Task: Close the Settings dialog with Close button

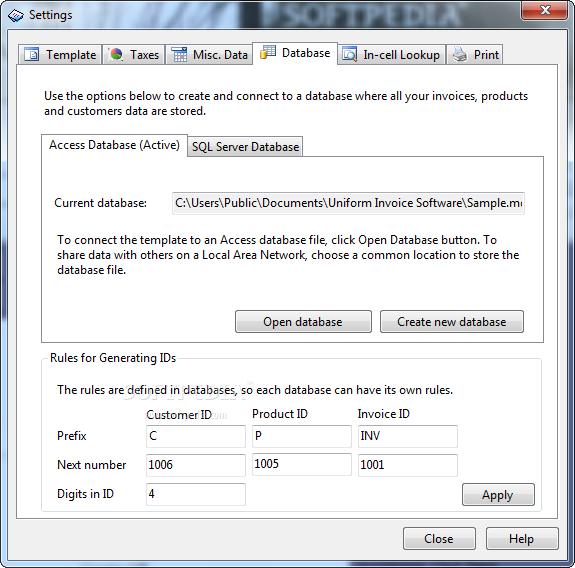Action: point(439,539)
